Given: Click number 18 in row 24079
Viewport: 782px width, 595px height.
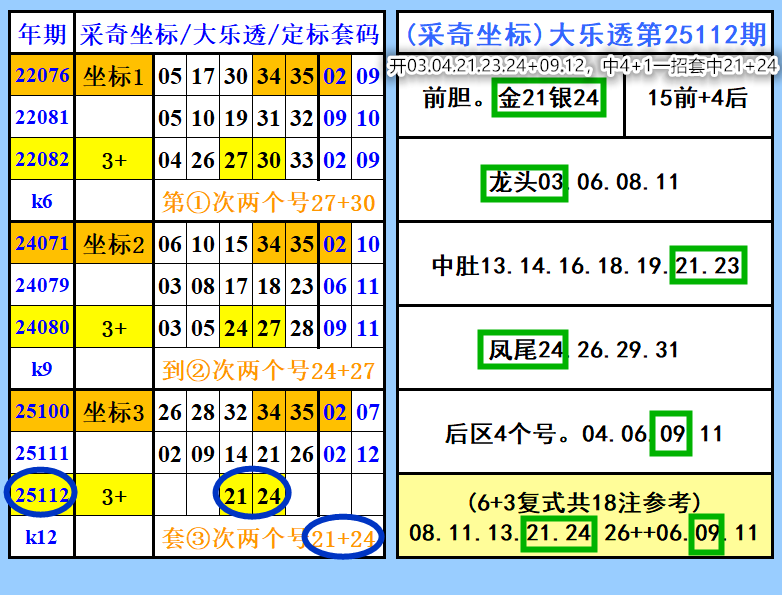Looking at the screenshot, I should pyautogui.click(x=269, y=286).
